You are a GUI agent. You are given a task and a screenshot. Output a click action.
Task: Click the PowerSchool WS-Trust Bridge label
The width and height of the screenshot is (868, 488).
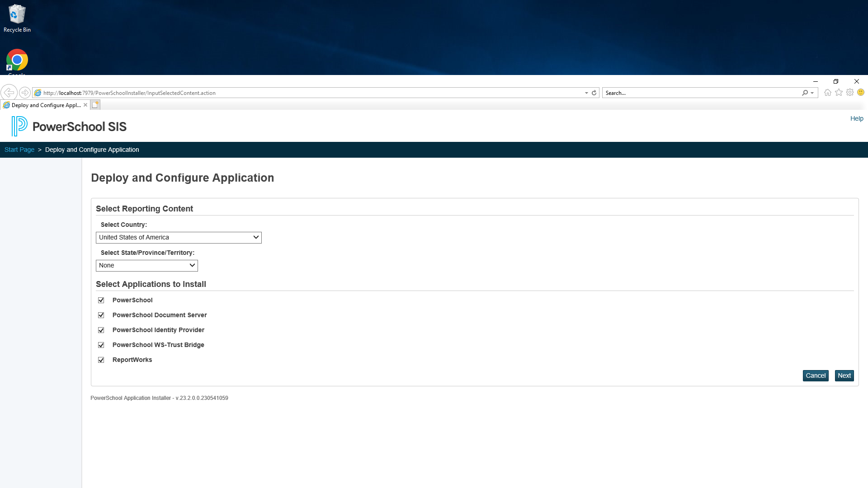158,345
